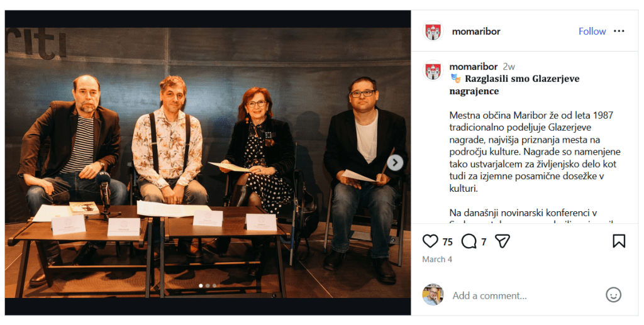Select the first carousel dot indicator
The image size is (644, 325).
[x=201, y=285]
